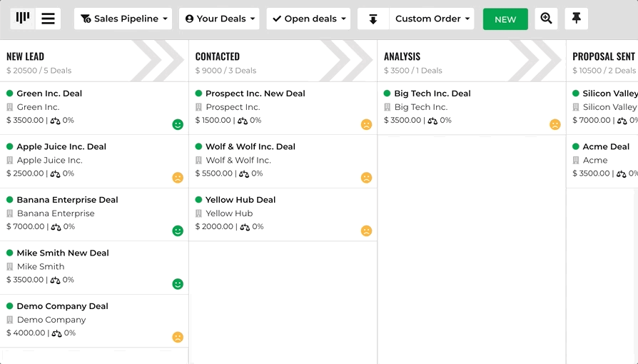Viewport: 638px width, 364px height.
Task: Switch to list view icon
Action: click(48, 19)
